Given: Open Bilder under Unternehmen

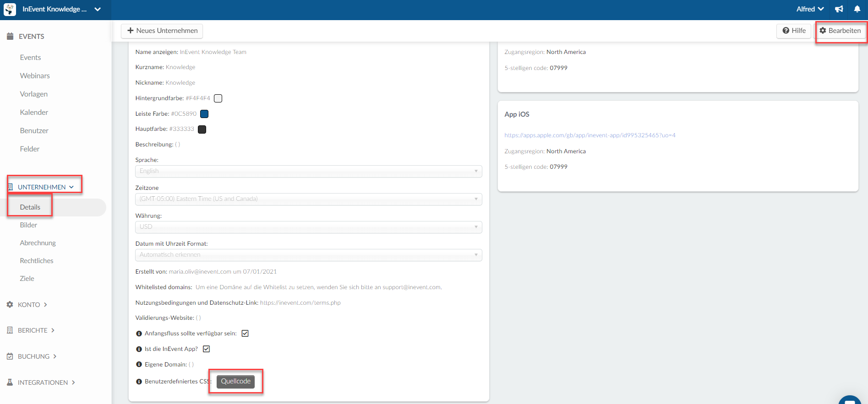Looking at the screenshot, I should pyautogui.click(x=28, y=225).
